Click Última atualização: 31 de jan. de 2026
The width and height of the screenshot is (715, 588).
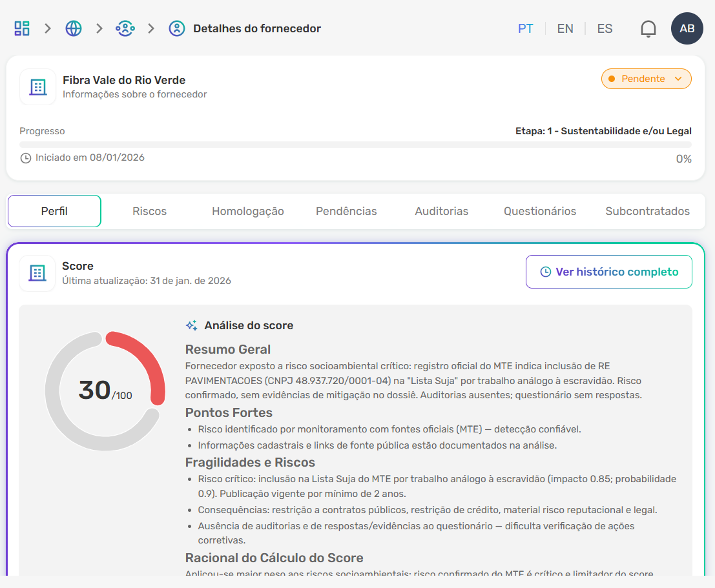[x=147, y=281]
